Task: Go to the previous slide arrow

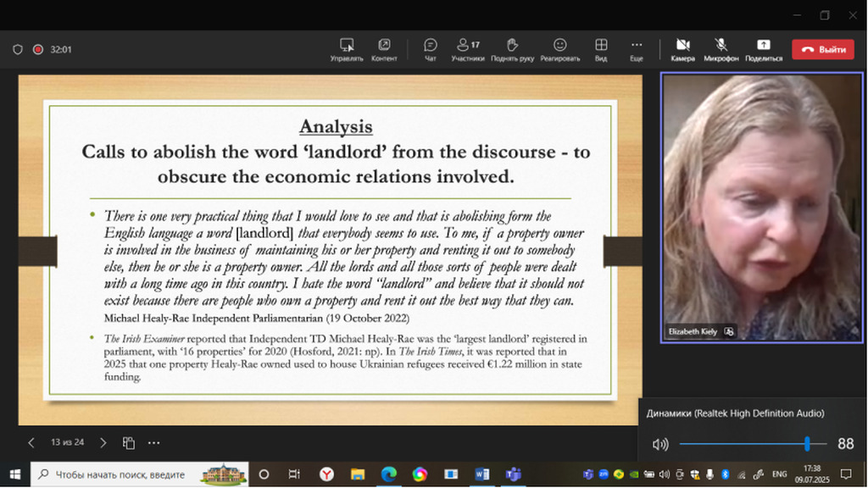Action: click(31, 442)
